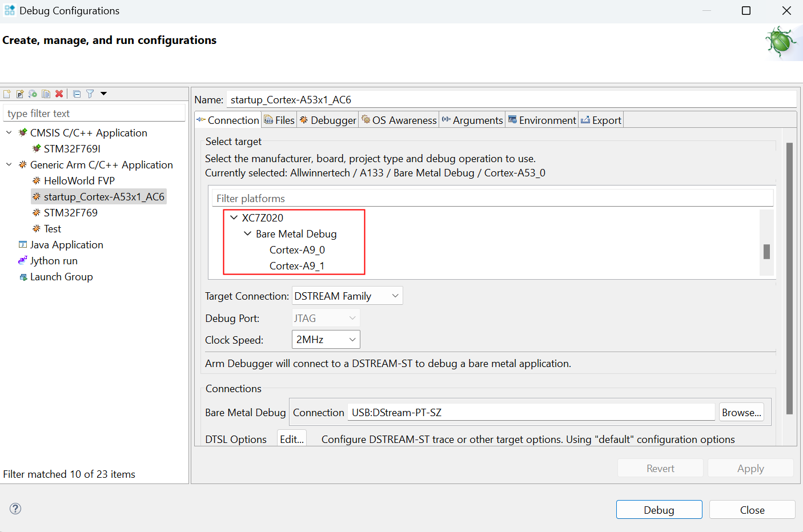
Task: Open the help question mark icon
Action: coord(15,509)
